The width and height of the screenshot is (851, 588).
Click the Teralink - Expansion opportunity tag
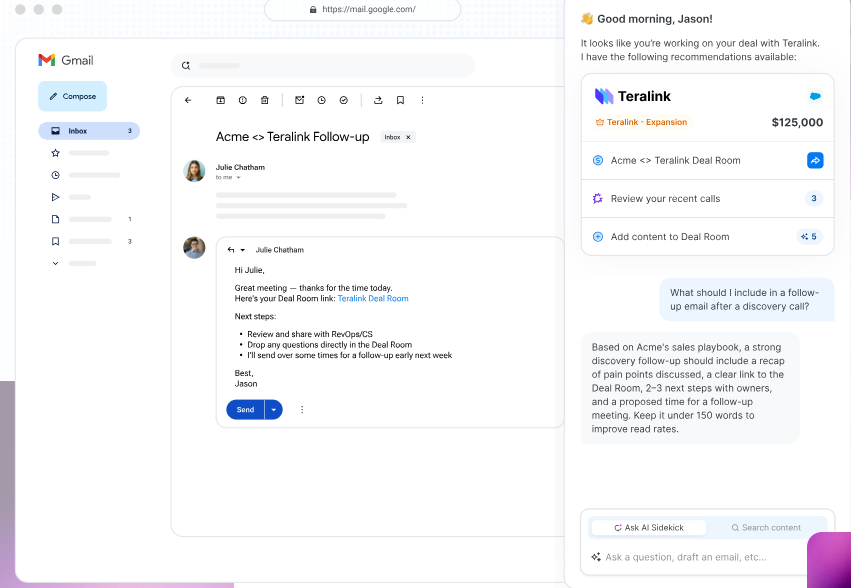(642, 122)
